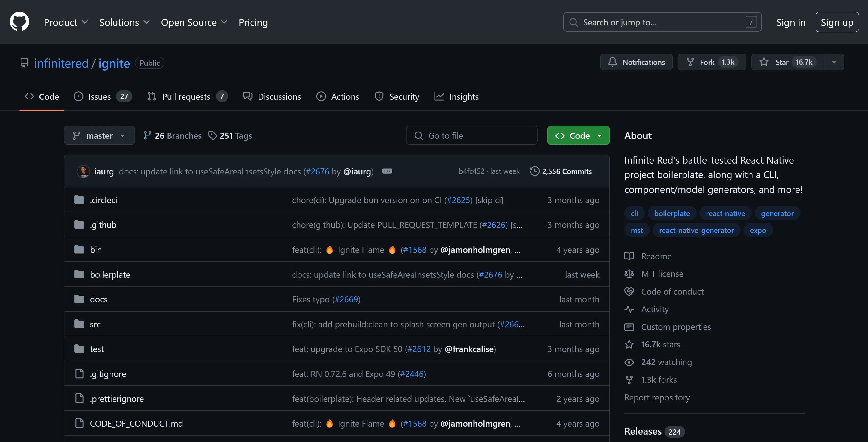
Task: Select the expo topic tag
Action: click(x=758, y=230)
